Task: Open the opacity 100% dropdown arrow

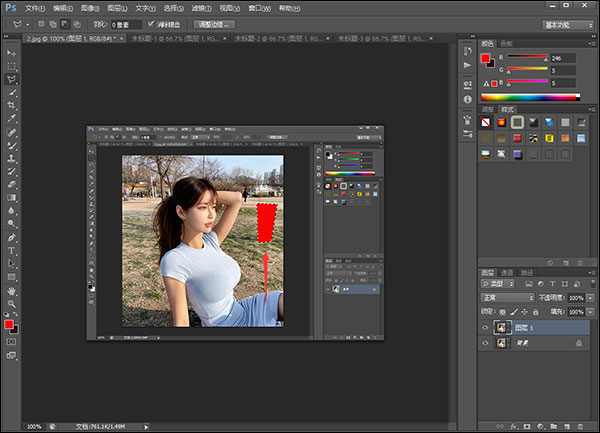Action: click(591, 298)
